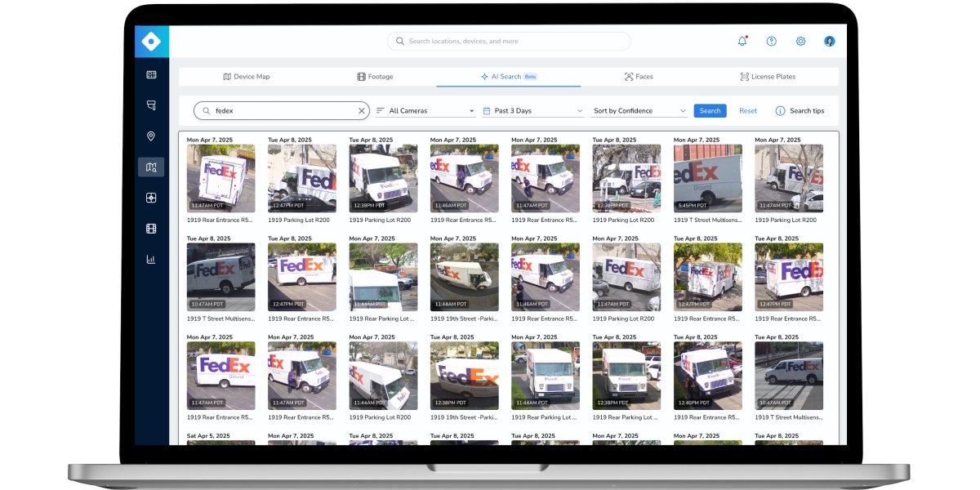This screenshot has height=490, width=980.
Task: Click the calendar icon beside Past 3 Days
Action: pos(487,111)
